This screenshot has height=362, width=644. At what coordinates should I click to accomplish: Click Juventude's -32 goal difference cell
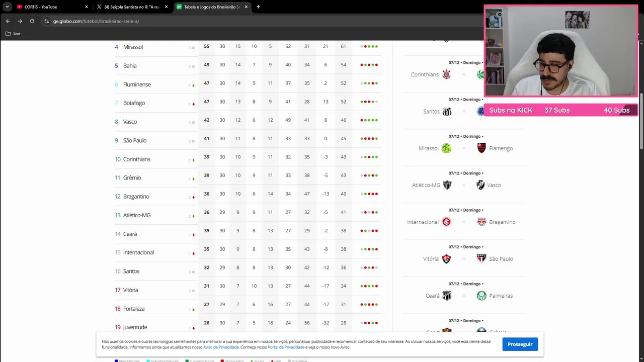pos(326,323)
